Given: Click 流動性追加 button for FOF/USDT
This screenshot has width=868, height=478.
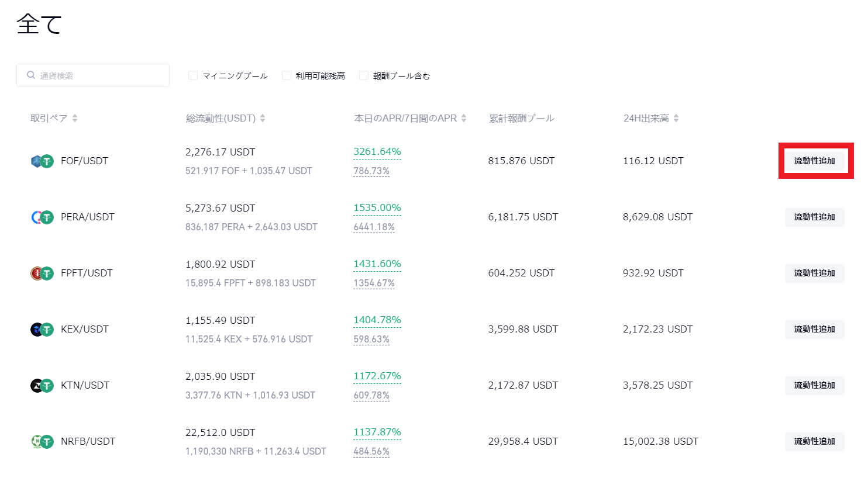Looking at the screenshot, I should coord(814,161).
